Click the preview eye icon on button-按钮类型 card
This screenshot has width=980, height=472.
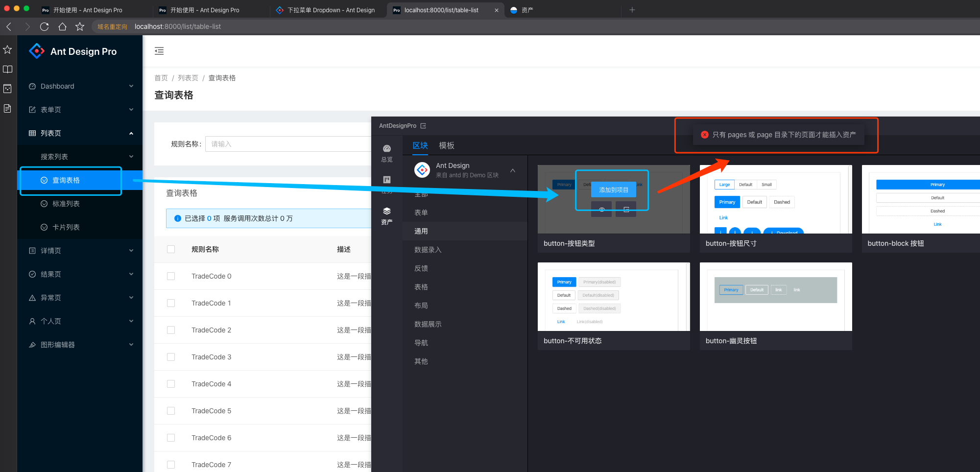click(x=601, y=209)
